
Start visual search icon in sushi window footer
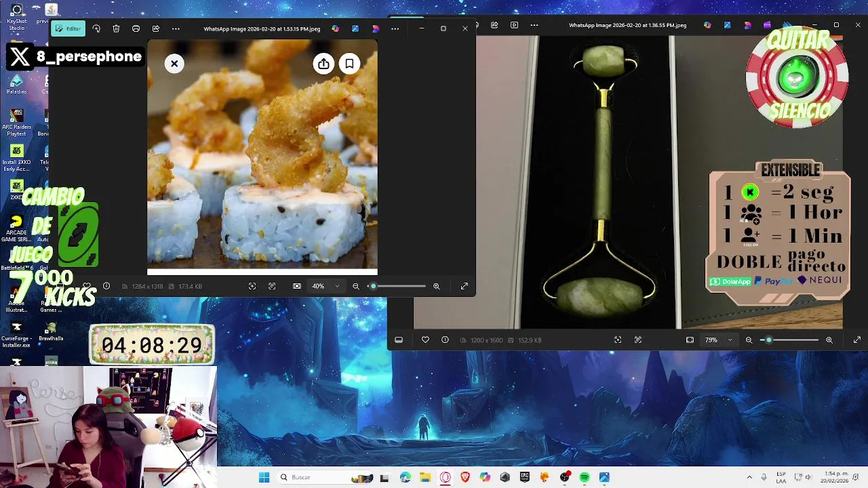pyautogui.click(x=252, y=286)
